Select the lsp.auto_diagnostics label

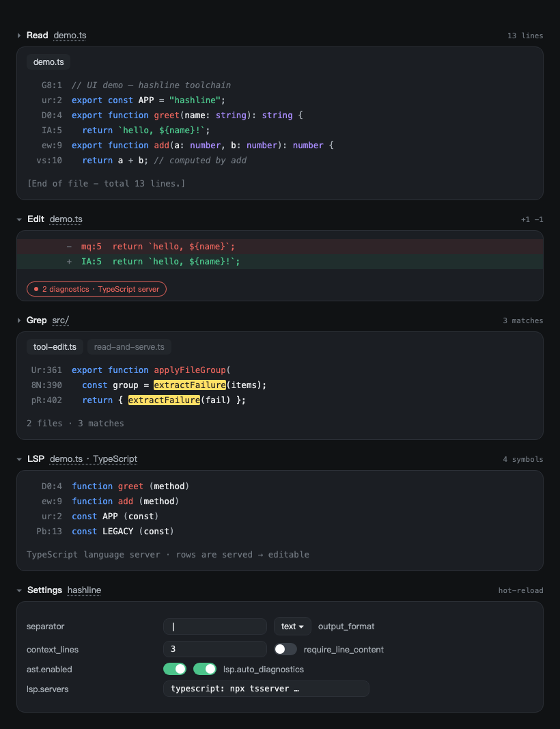(264, 670)
